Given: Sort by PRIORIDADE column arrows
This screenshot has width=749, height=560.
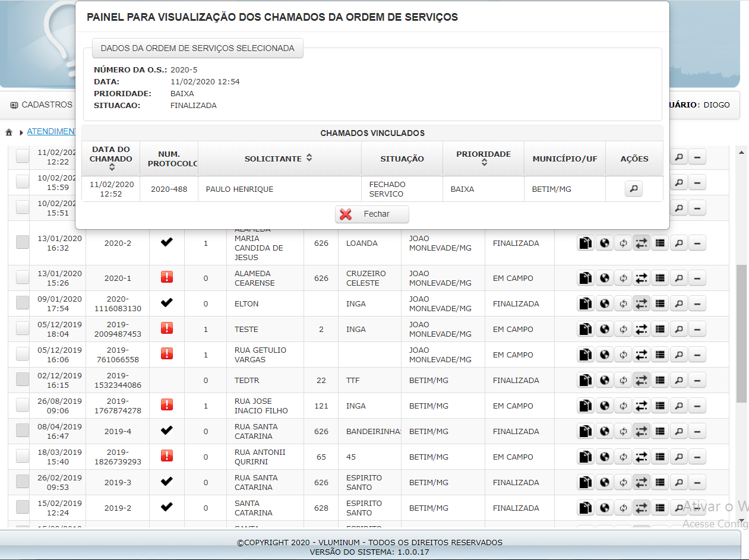Looking at the screenshot, I should (484, 163).
